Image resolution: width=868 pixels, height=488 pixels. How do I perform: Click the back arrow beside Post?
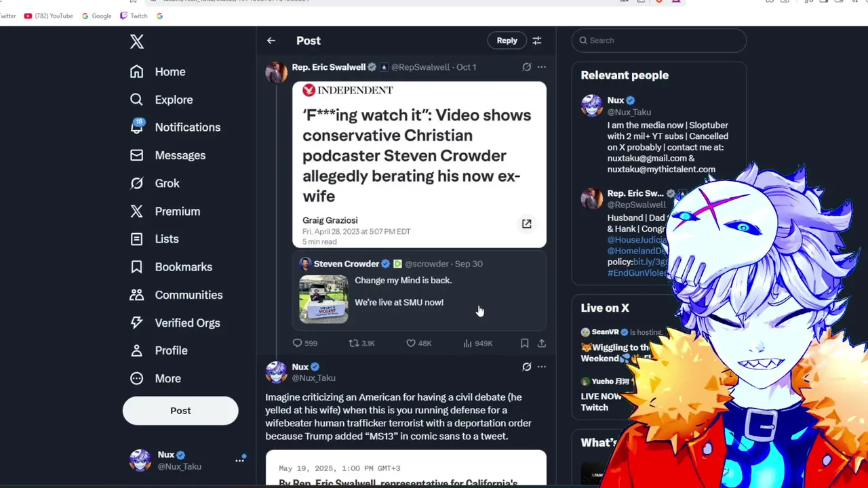point(271,41)
